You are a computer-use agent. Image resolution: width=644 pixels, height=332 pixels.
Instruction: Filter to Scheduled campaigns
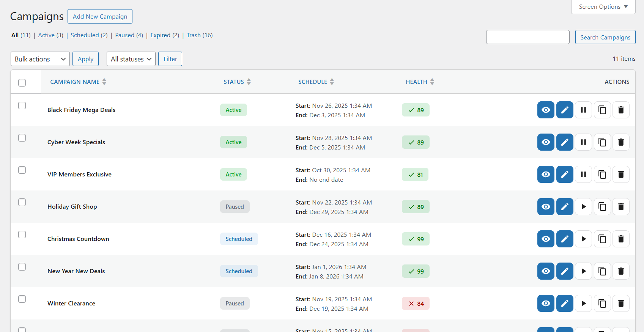(x=89, y=35)
